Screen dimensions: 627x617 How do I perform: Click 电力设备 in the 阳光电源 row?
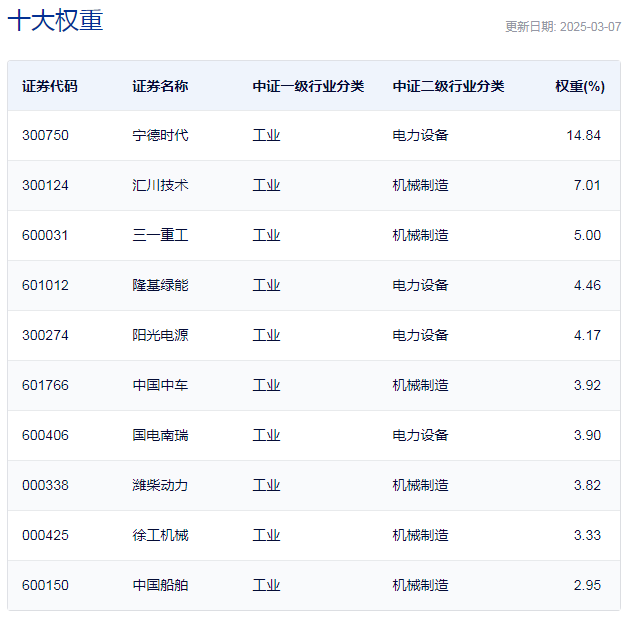pos(420,335)
